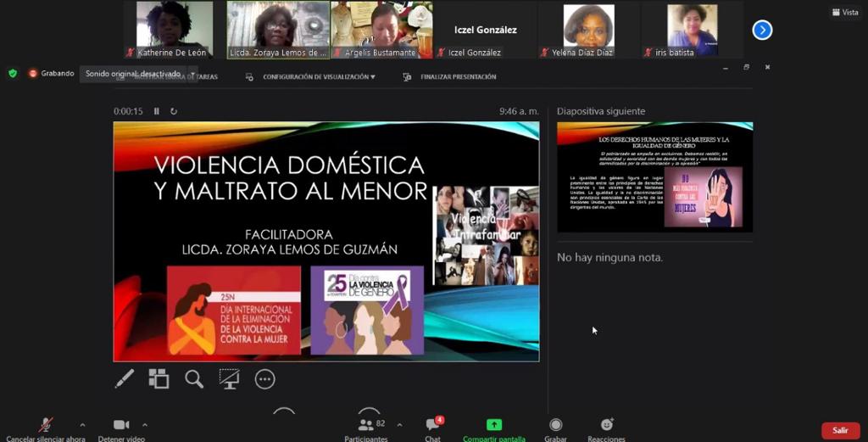Open the Chat panel with 4 notifications

click(433, 429)
